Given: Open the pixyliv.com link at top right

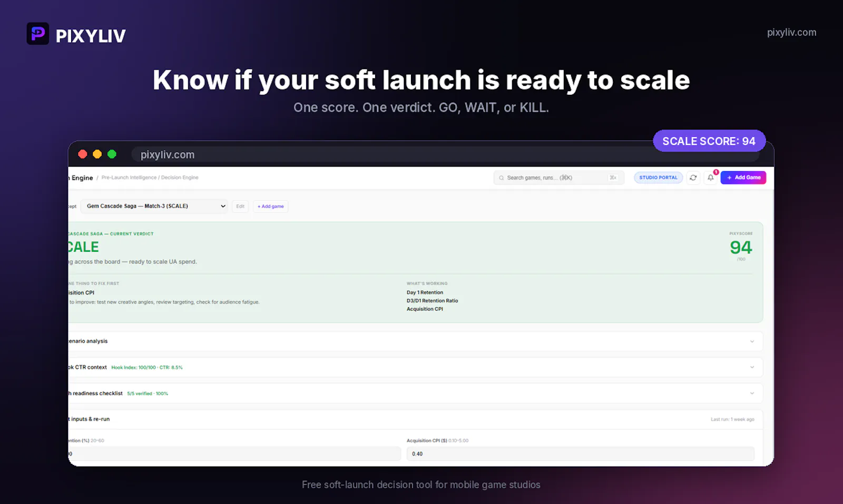Looking at the screenshot, I should (x=791, y=32).
